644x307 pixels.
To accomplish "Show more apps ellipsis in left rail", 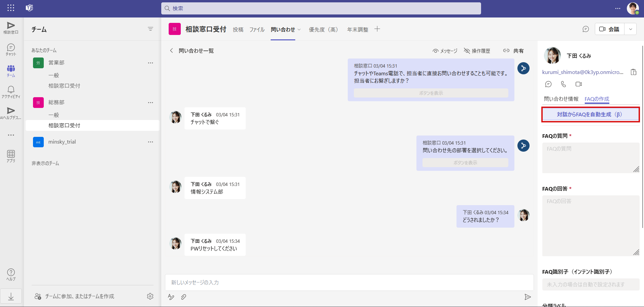I will [x=11, y=135].
